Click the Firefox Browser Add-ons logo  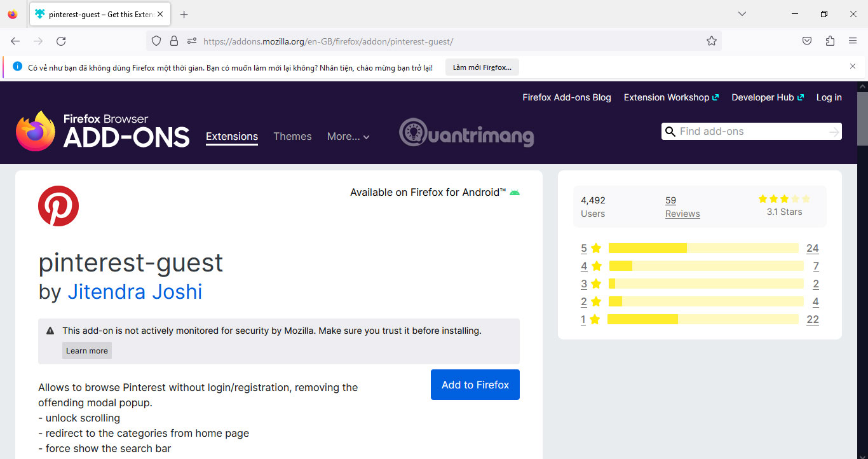coord(103,131)
